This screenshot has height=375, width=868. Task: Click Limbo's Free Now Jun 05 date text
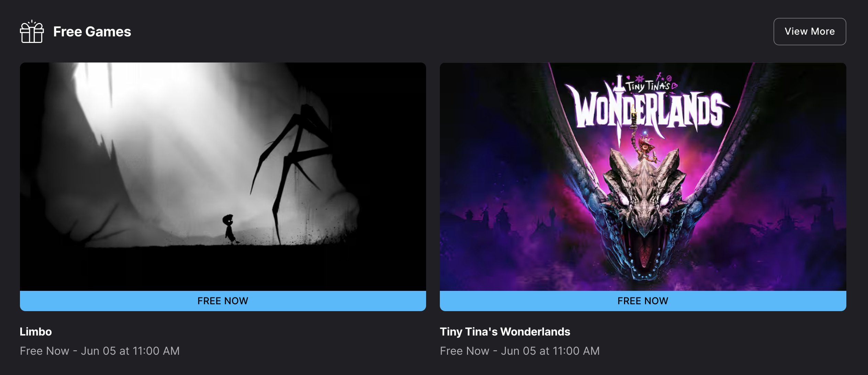(100, 351)
